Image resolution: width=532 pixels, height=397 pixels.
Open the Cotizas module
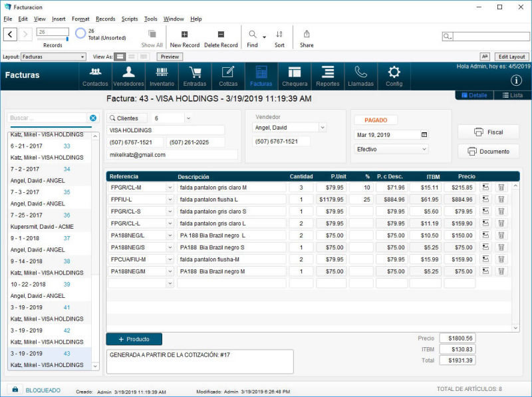(228, 76)
